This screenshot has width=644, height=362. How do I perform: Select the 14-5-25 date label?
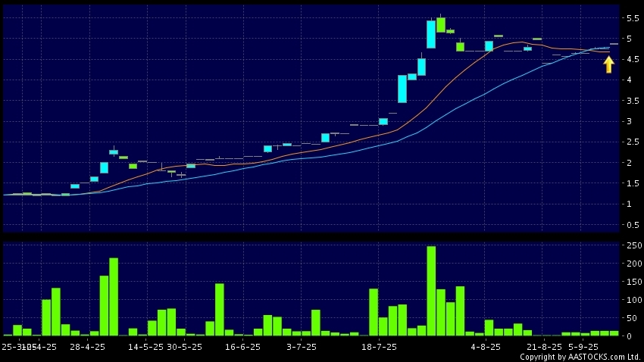(x=145, y=347)
